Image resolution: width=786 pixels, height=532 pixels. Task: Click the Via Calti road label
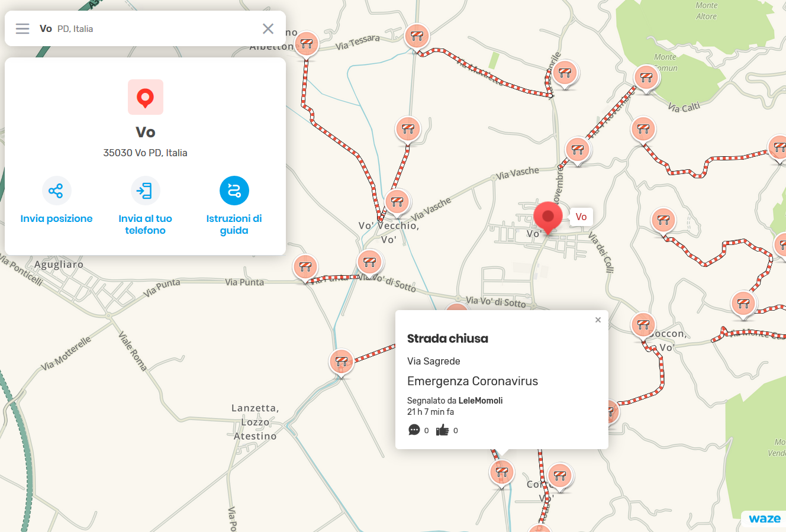[684, 107]
